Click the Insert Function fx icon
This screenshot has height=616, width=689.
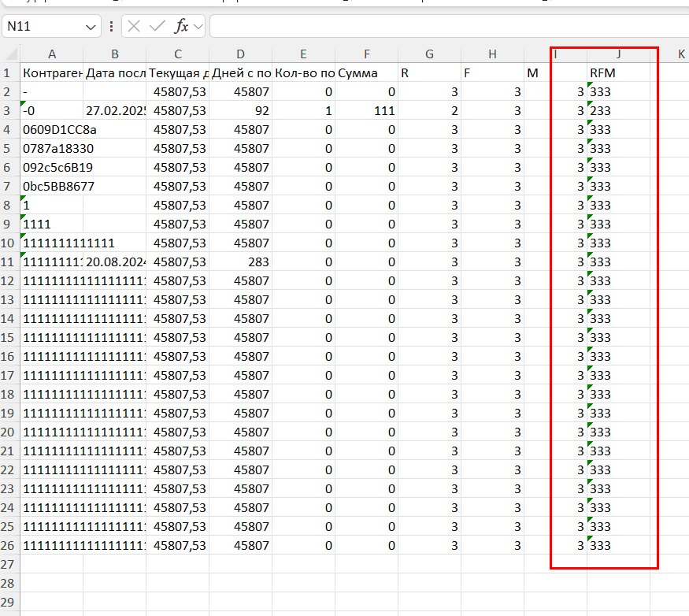pos(181,26)
